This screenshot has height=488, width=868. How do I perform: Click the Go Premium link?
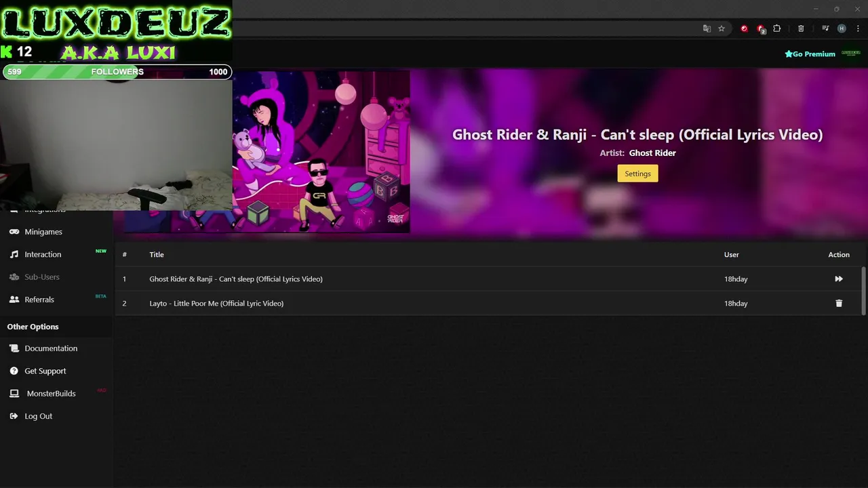tap(810, 54)
